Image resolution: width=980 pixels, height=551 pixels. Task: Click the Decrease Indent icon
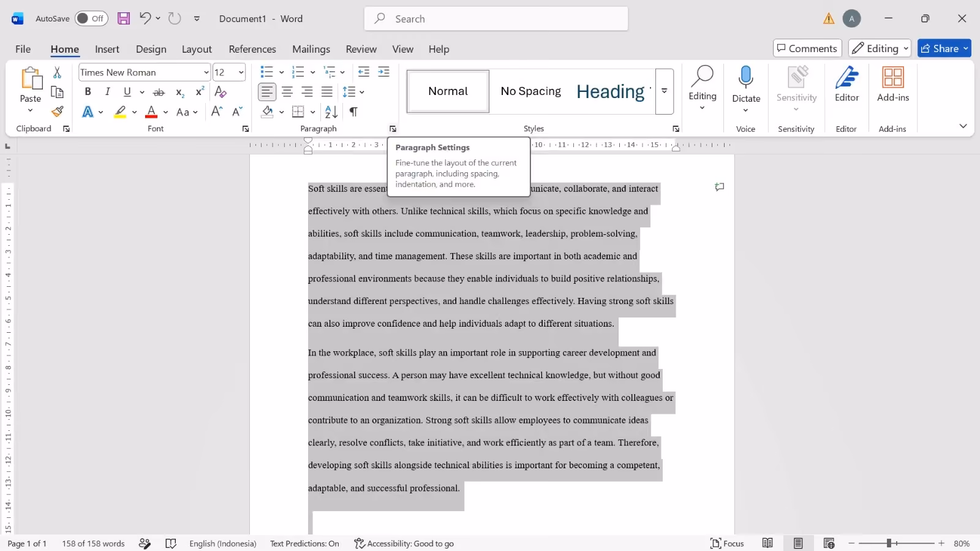363,72
